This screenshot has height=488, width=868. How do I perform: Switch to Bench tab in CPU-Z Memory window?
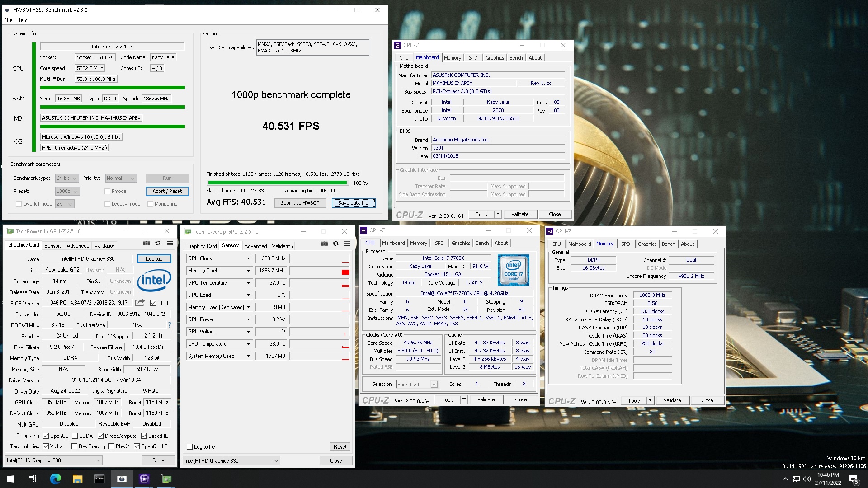[668, 244]
